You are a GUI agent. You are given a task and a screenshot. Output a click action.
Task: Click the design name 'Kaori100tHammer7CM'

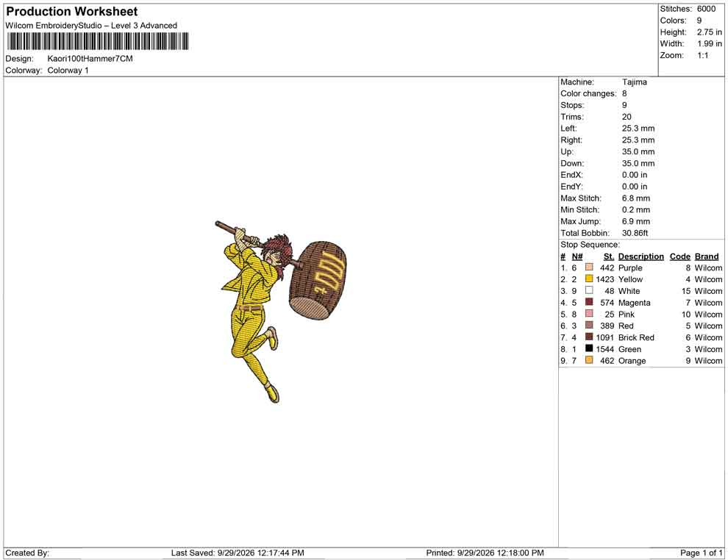[x=90, y=59]
